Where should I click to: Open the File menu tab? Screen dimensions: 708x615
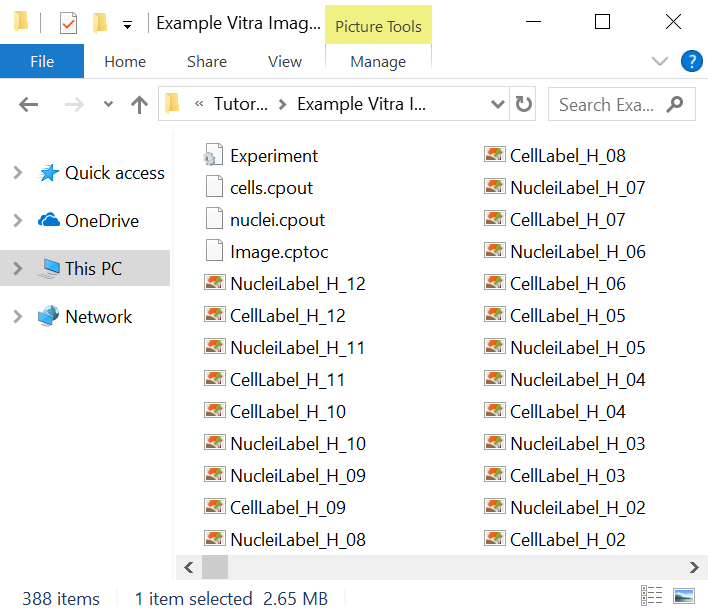tap(42, 61)
